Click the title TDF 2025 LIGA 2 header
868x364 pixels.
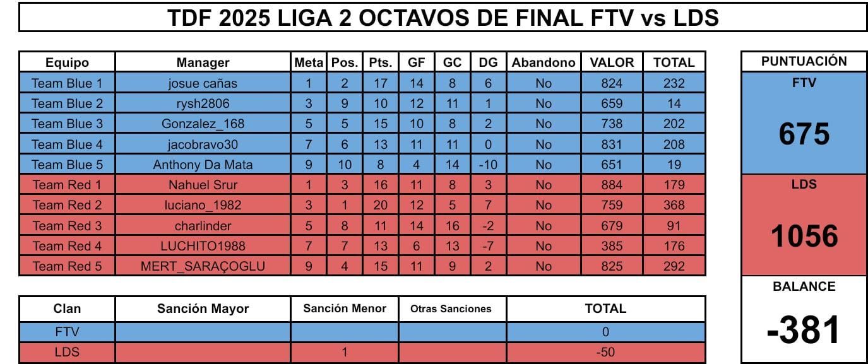(443, 17)
